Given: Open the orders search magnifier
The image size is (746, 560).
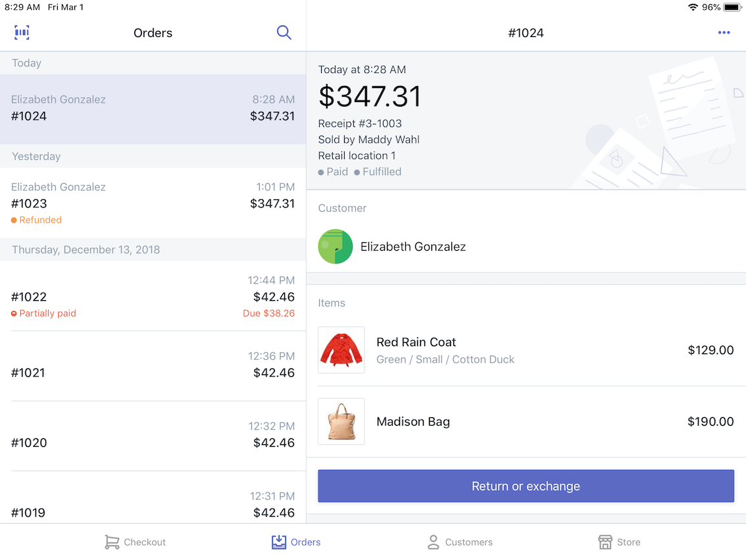Looking at the screenshot, I should pyautogui.click(x=284, y=32).
